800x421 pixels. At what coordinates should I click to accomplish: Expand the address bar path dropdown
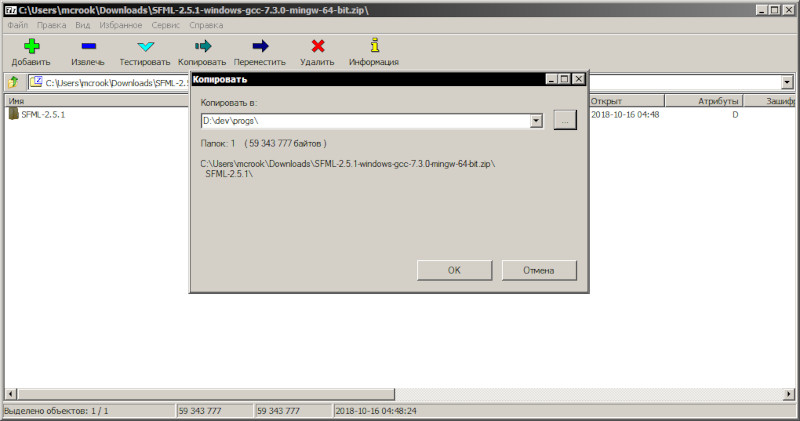pos(787,82)
